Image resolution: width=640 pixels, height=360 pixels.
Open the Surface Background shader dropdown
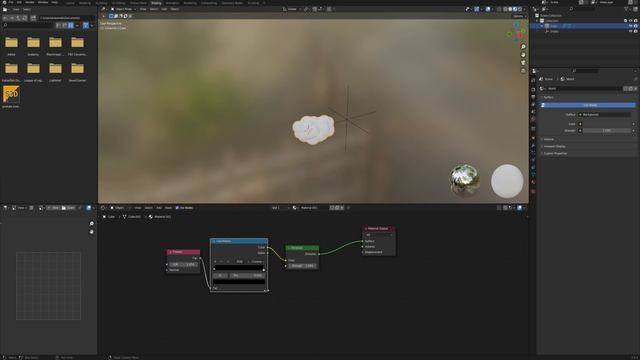(x=604, y=115)
